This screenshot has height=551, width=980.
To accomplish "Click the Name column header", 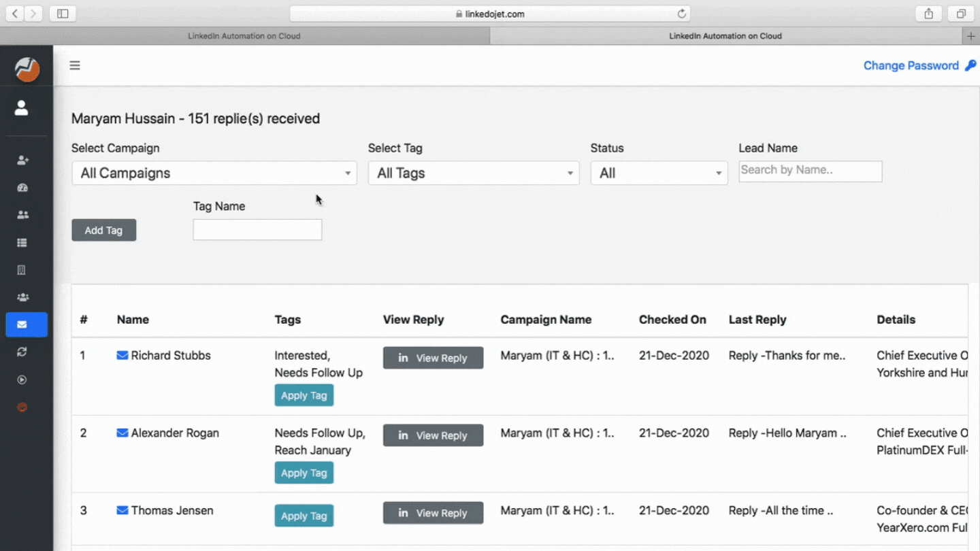I will point(133,320).
